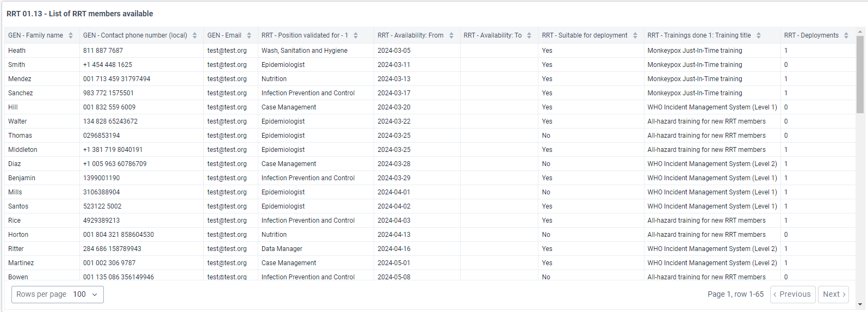Sort by Suitable for deployment icon
The width and height of the screenshot is (868, 312).
pyautogui.click(x=635, y=35)
